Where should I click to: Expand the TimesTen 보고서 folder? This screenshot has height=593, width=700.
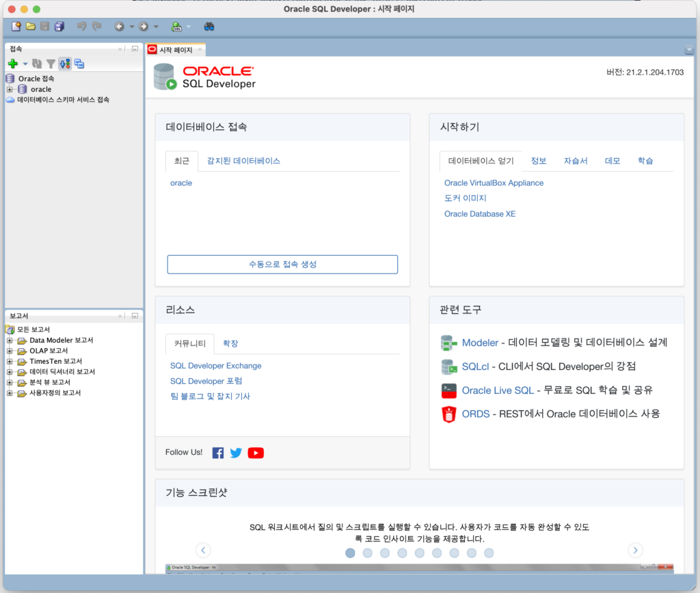(x=10, y=361)
